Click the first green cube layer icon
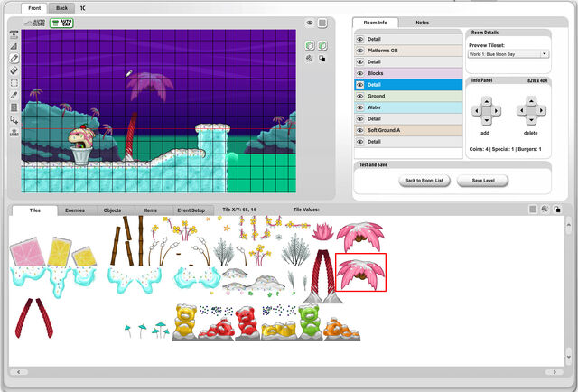 [310, 45]
